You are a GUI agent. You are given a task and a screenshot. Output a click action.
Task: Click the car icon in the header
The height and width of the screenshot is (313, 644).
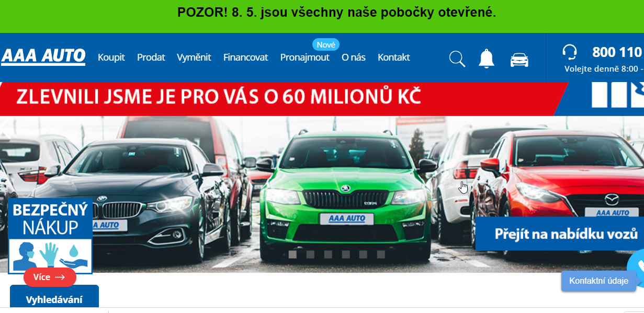pos(519,60)
